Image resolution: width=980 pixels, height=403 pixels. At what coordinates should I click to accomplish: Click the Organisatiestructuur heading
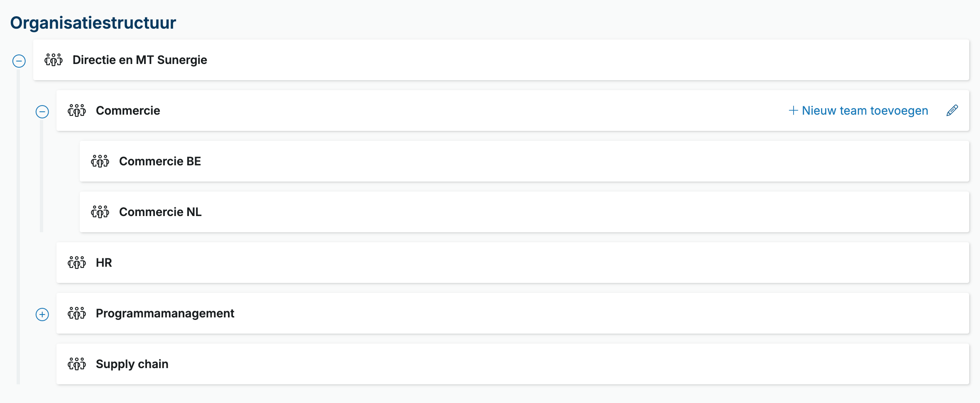pyautogui.click(x=93, y=22)
